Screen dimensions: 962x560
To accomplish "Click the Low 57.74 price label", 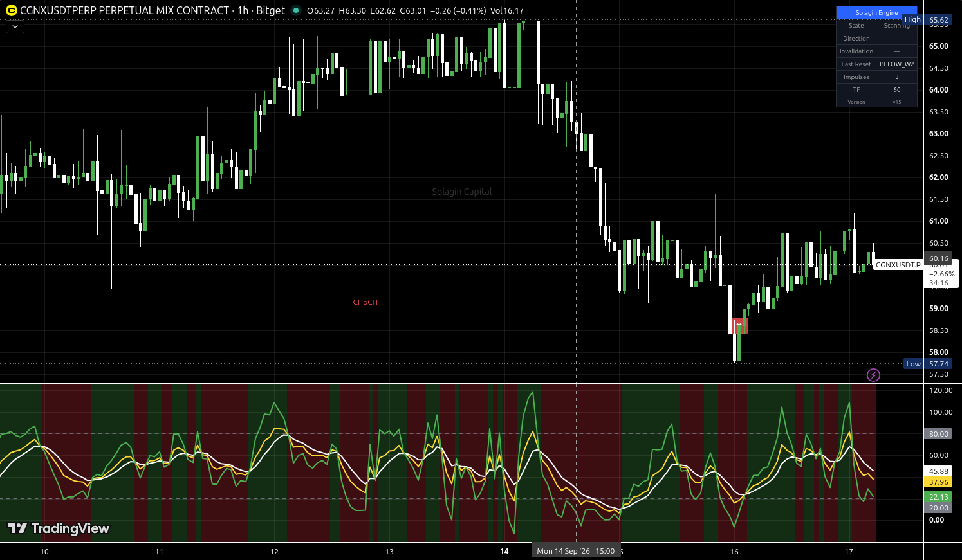I will (x=927, y=364).
